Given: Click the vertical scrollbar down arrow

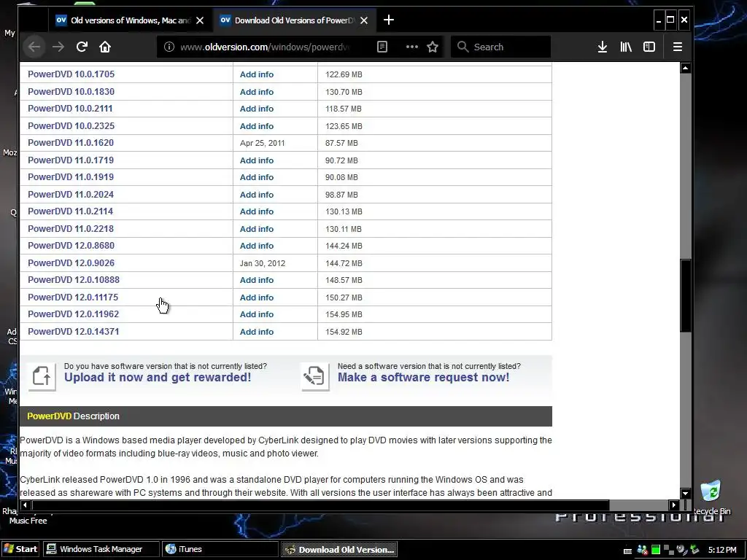Looking at the screenshot, I should pos(685,494).
